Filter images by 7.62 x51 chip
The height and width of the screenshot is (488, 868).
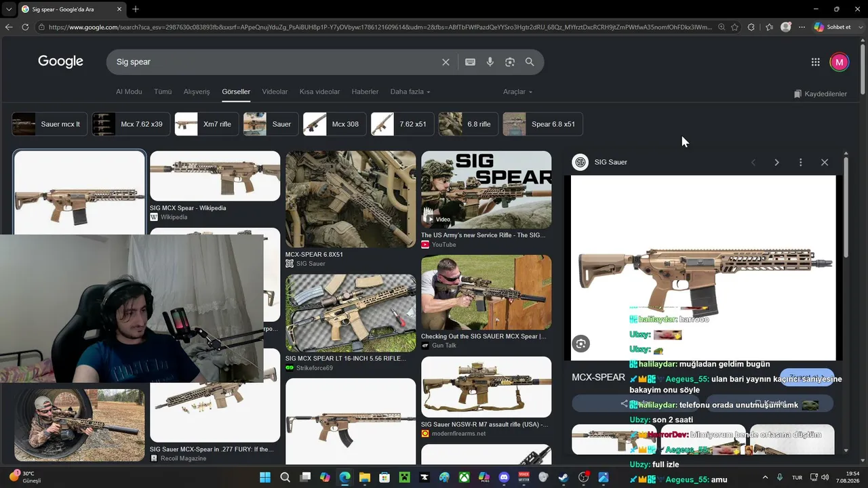point(403,124)
